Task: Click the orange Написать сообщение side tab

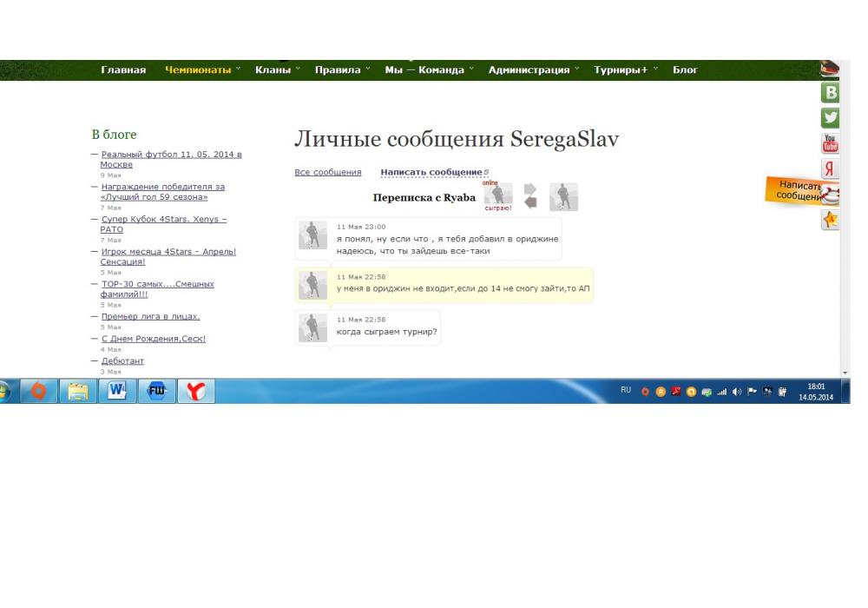Action: click(x=792, y=190)
